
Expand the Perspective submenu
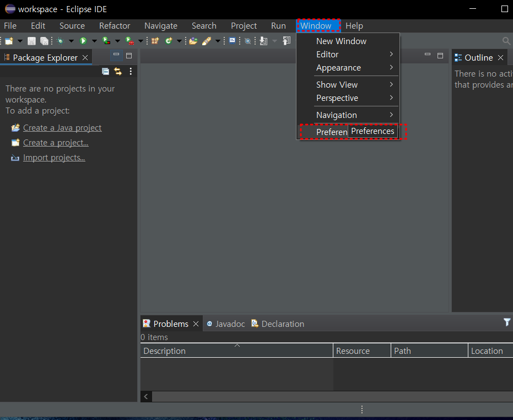348,98
